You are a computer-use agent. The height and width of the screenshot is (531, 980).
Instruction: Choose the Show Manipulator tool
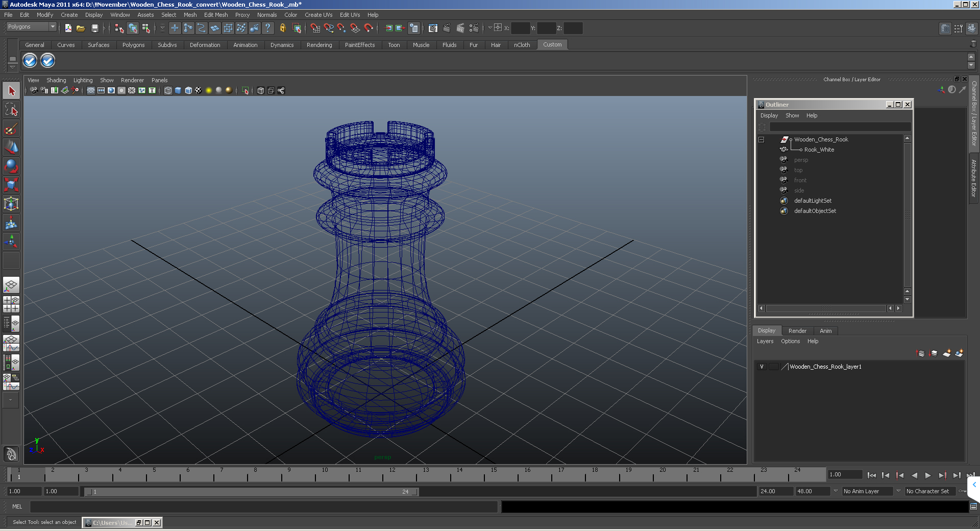[x=11, y=242]
